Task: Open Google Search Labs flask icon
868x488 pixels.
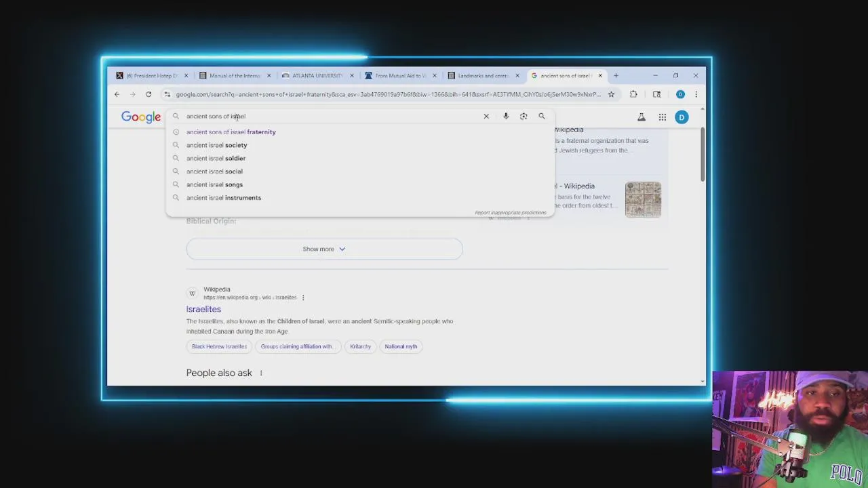Action: pyautogui.click(x=642, y=117)
